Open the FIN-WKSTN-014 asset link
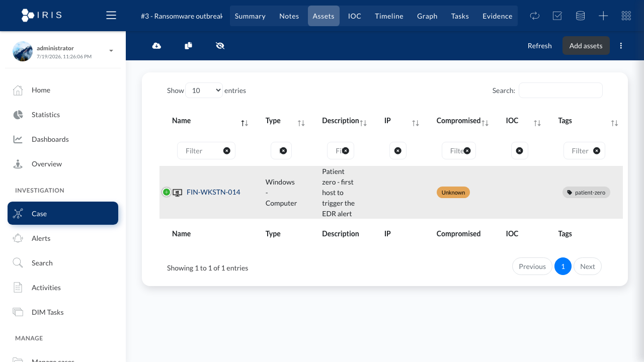 (x=213, y=192)
